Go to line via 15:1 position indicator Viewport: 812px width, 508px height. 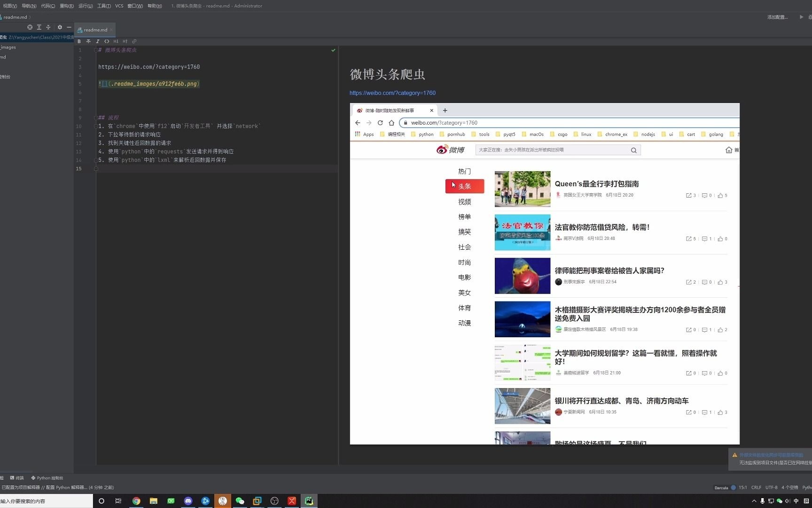click(742, 487)
